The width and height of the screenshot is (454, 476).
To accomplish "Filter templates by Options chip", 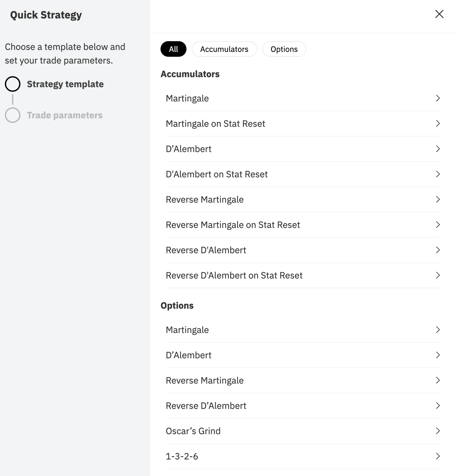I will point(284,49).
